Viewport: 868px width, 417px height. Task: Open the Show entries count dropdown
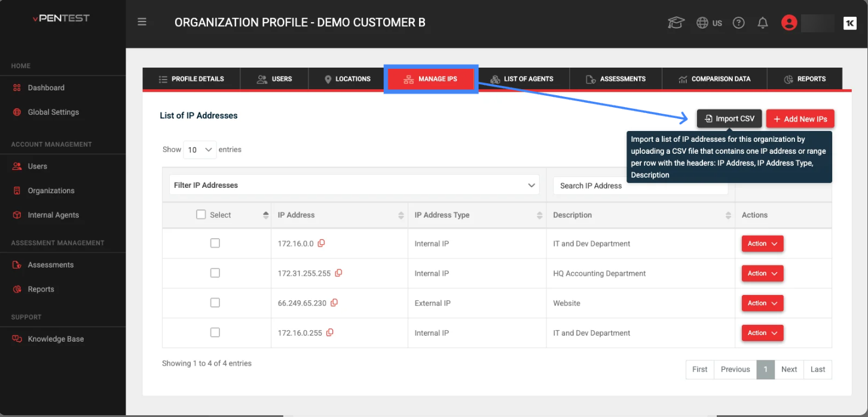pyautogui.click(x=200, y=150)
